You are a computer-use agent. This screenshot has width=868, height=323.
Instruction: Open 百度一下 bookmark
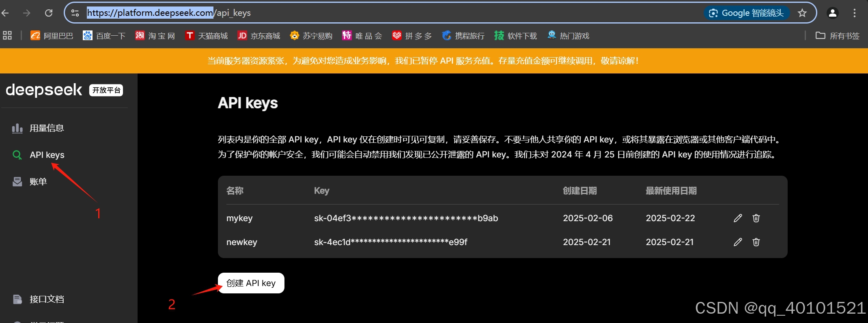(x=104, y=36)
